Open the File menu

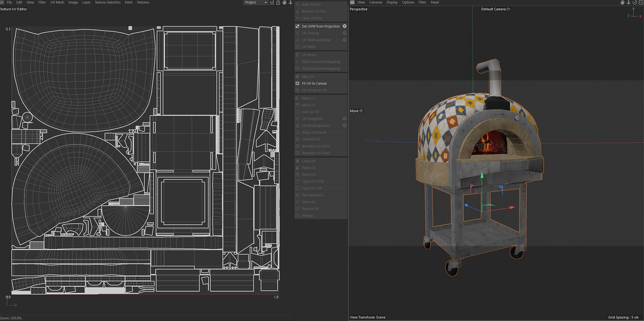point(9,3)
